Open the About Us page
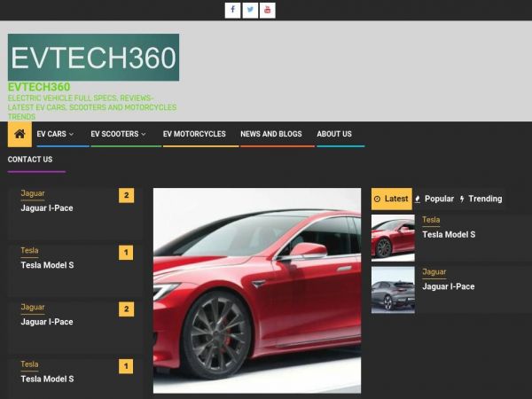Image resolution: width=532 pixels, height=399 pixels. (x=334, y=134)
